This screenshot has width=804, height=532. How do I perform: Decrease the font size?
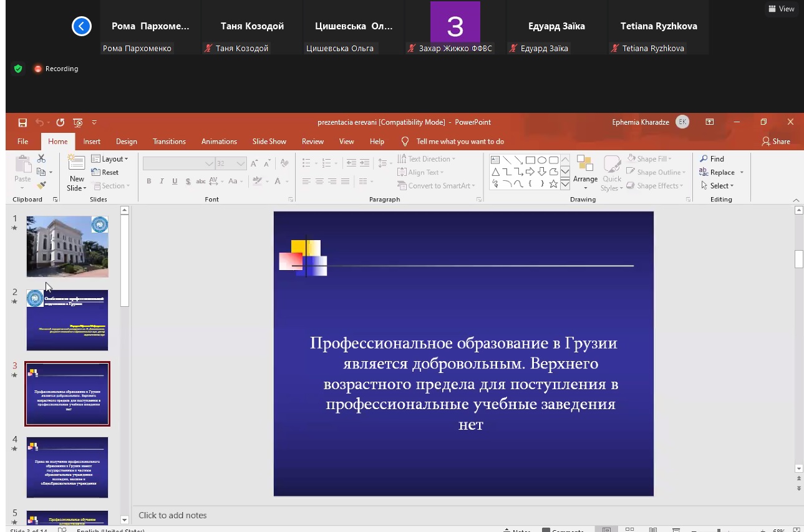pyautogui.click(x=268, y=163)
